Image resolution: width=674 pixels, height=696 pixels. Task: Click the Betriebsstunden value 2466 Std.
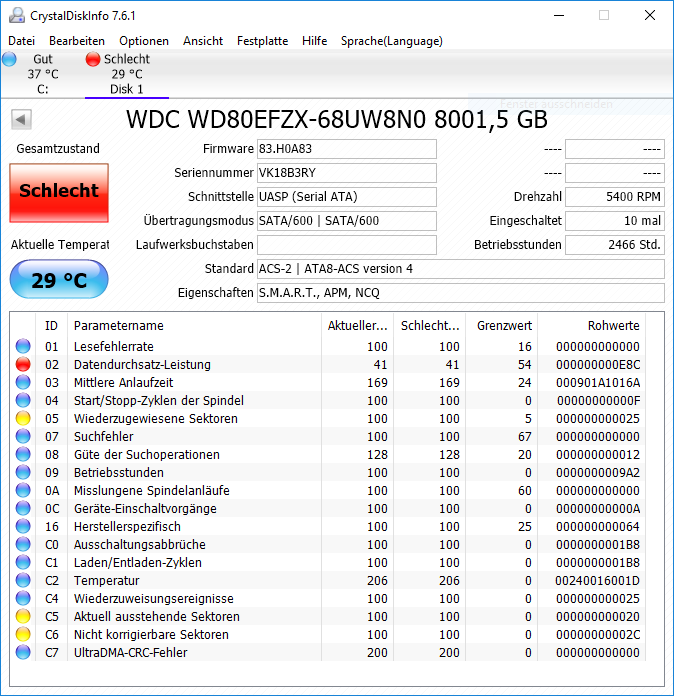(x=615, y=245)
